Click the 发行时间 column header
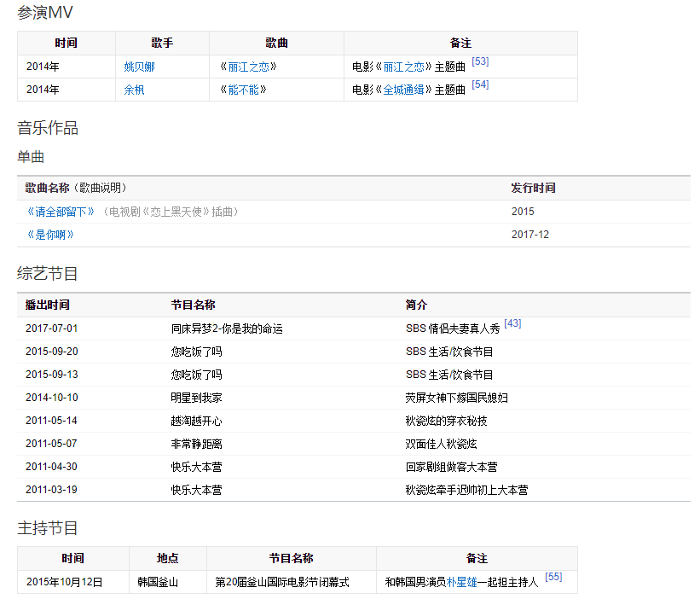700x599 pixels. pos(533,188)
